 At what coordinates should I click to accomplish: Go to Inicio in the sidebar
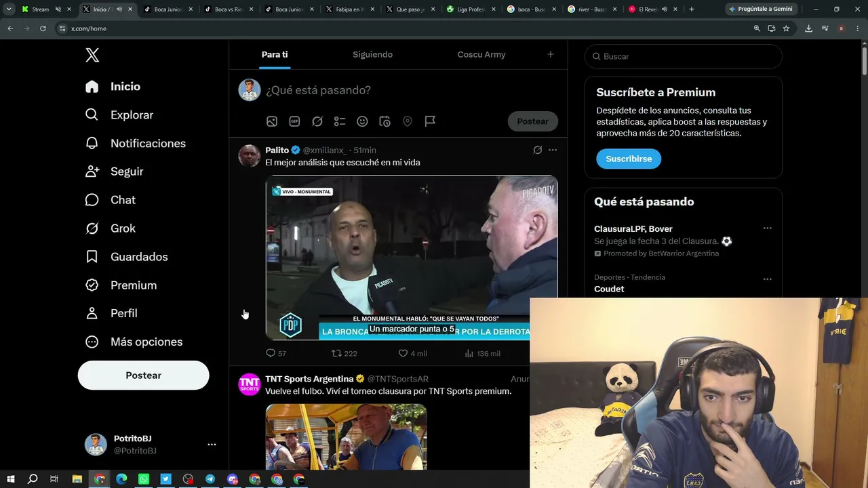click(113, 87)
